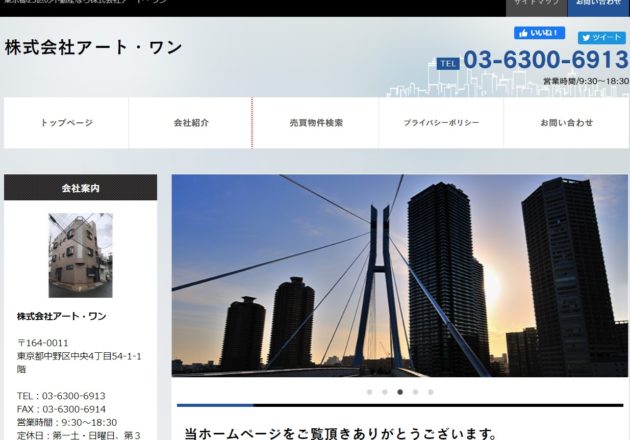Click the heading 当ホームページをご覧頂きありがとうございます。

pyautogui.click(x=341, y=434)
